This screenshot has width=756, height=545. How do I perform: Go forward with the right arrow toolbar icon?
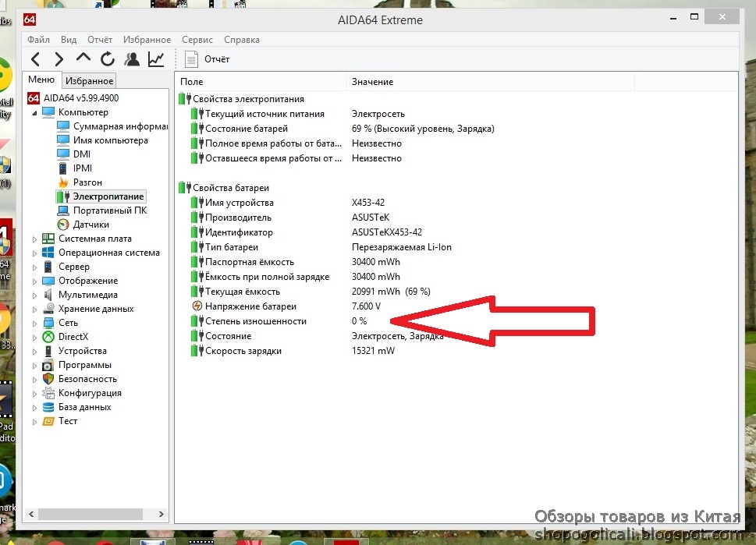(x=59, y=59)
